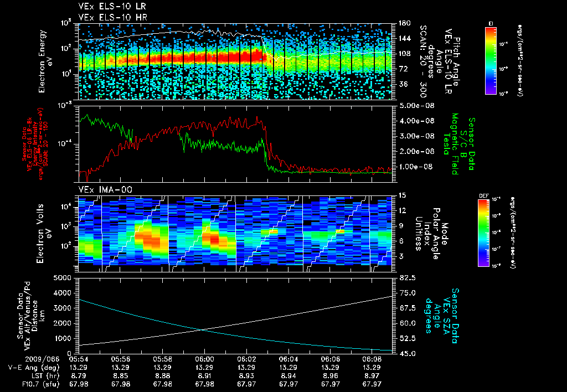Click the magnetic field tick "1.00e-08"
The height and width of the screenshot is (392, 567).
pos(415,167)
